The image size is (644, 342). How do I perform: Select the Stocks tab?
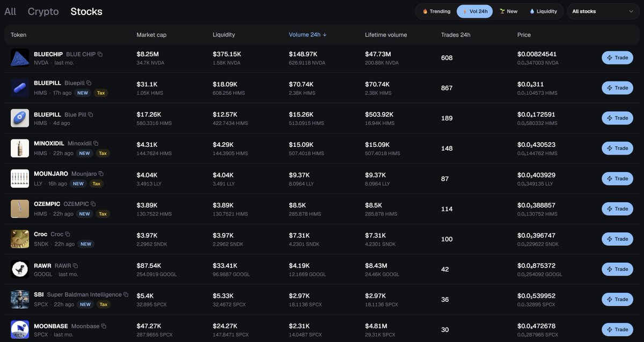[86, 11]
